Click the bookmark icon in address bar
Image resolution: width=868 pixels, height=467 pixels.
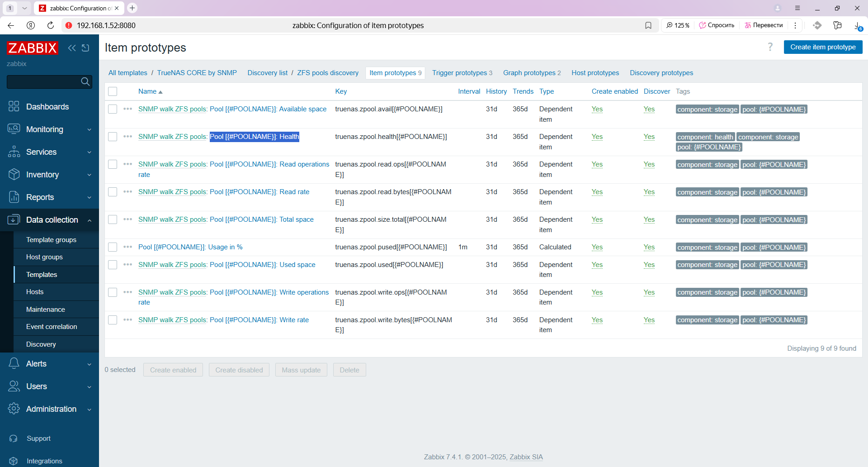[648, 25]
